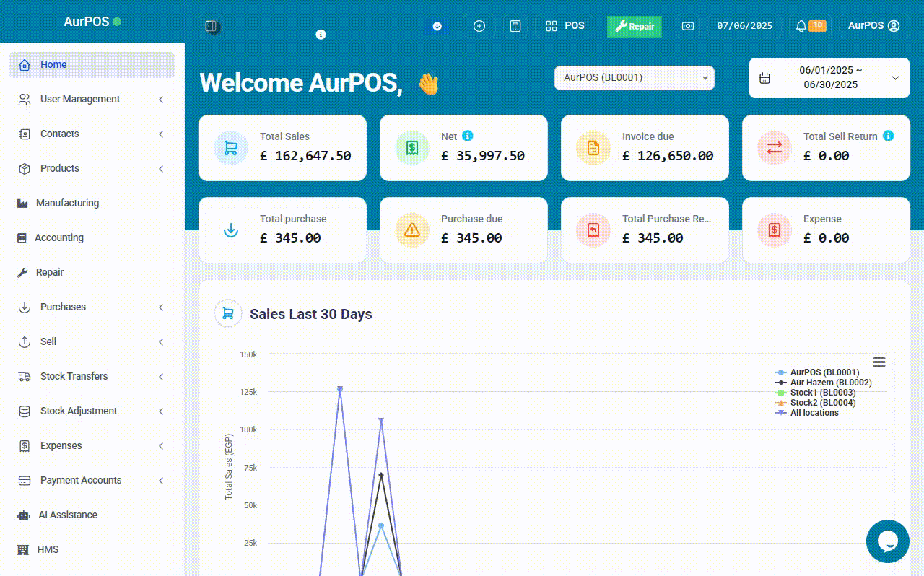Image resolution: width=924 pixels, height=576 pixels.
Task: Click the Sales Last 30 Days heading
Action: 311,314
